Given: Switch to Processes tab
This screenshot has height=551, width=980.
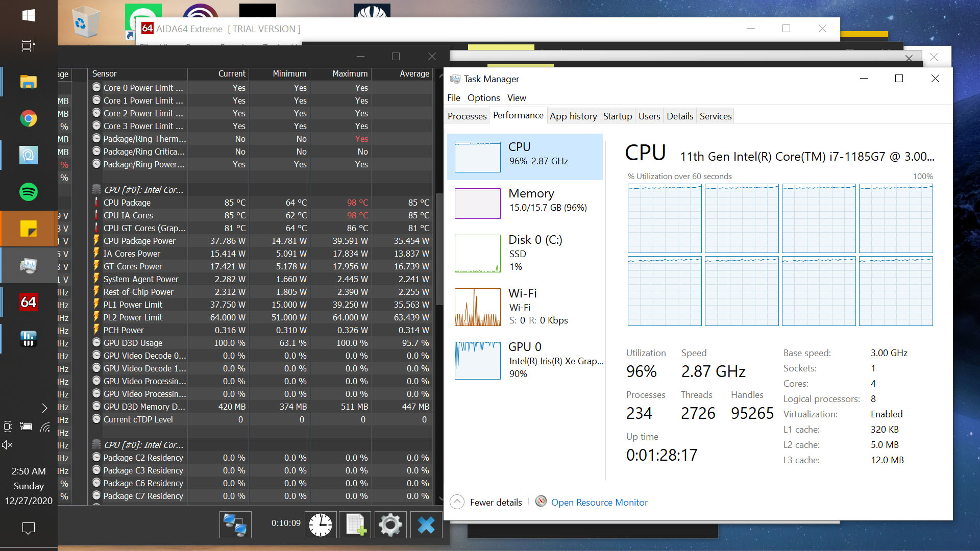Looking at the screenshot, I should click(467, 116).
